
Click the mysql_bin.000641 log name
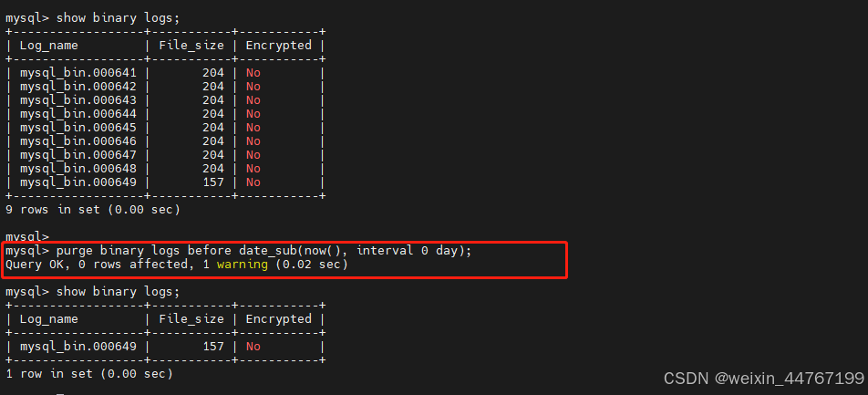[78, 73]
